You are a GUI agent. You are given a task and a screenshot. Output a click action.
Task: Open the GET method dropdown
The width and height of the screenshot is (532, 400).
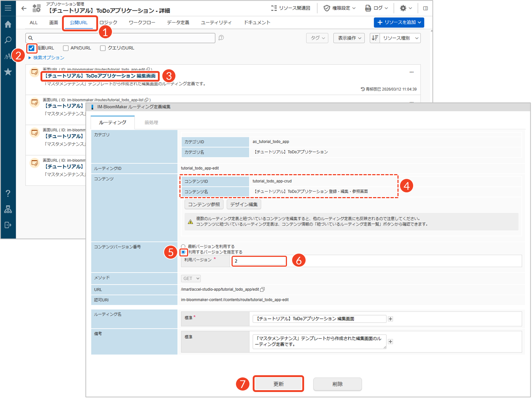tap(191, 279)
